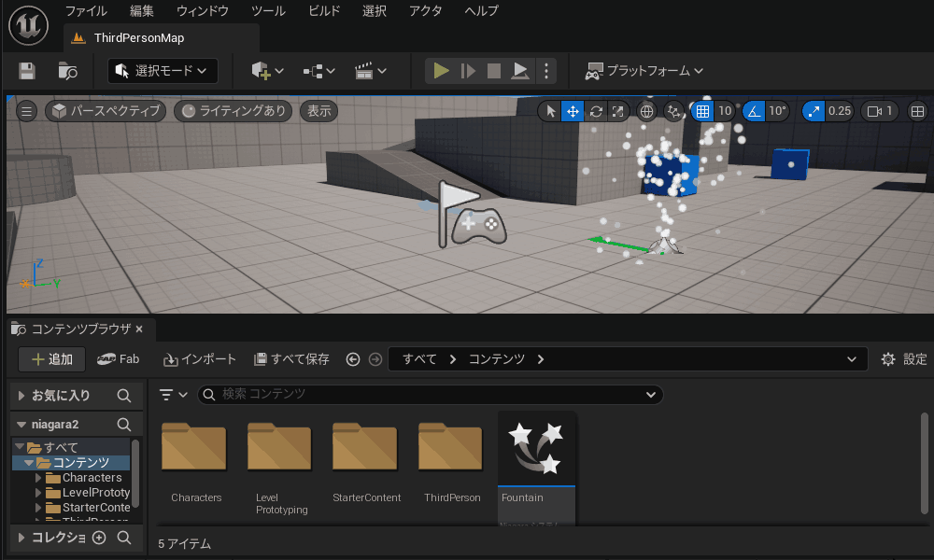Screen dimensions: 934x560
Task: Click the world coordinate globe icon
Action: pos(646,111)
